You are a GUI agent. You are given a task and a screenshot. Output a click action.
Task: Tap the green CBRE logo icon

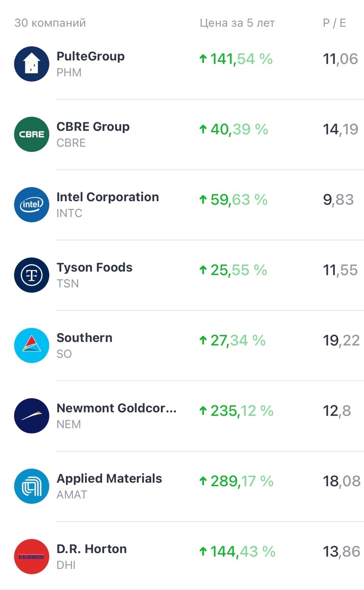point(32,134)
